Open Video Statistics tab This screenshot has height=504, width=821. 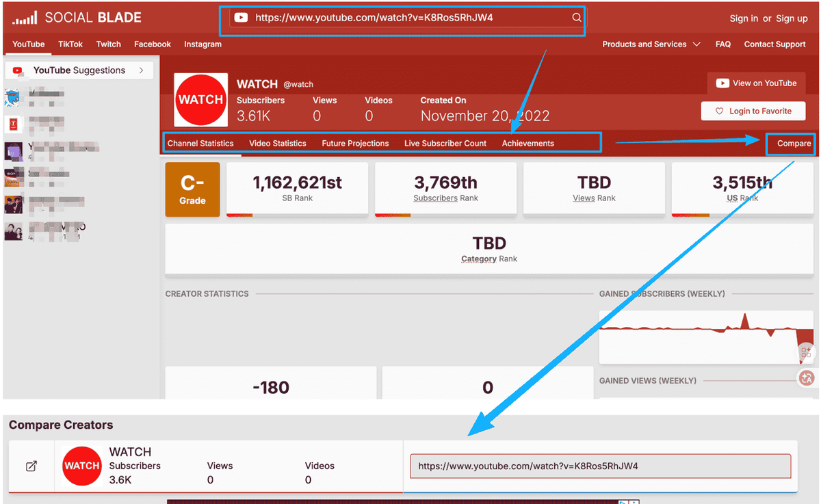coord(278,143)
